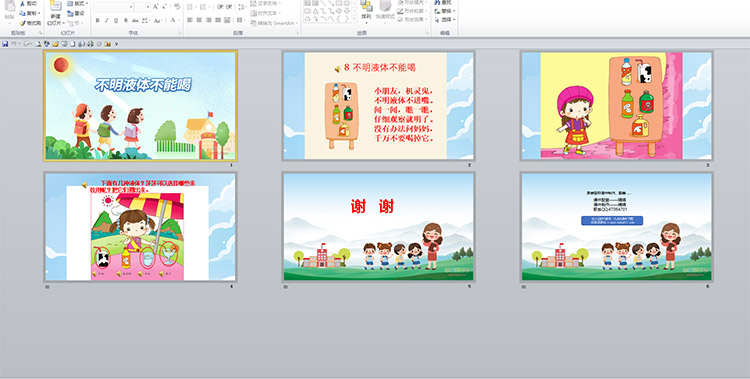Toggle Italic formatting
Viewport: 750px width, 379px height.
[x=107, y=20]
